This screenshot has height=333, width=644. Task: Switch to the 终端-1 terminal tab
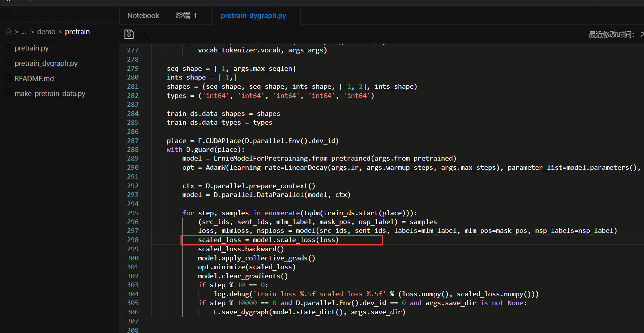[186, 15]
